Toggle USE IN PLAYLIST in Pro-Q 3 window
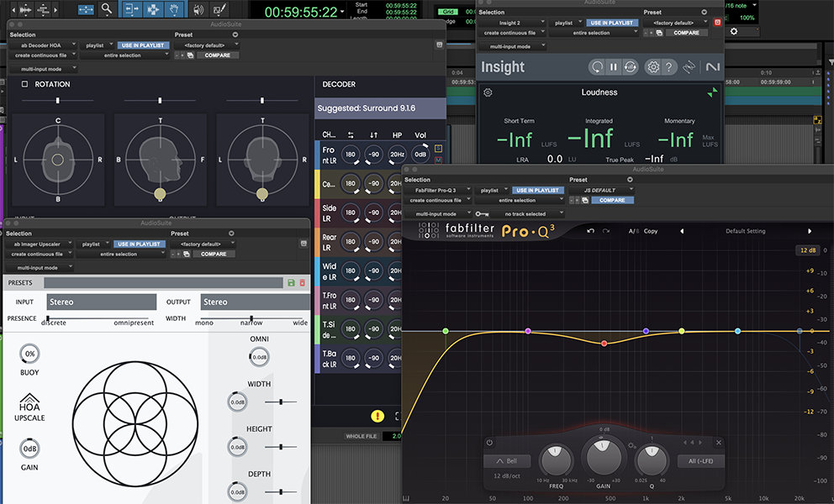 point(537,190)
